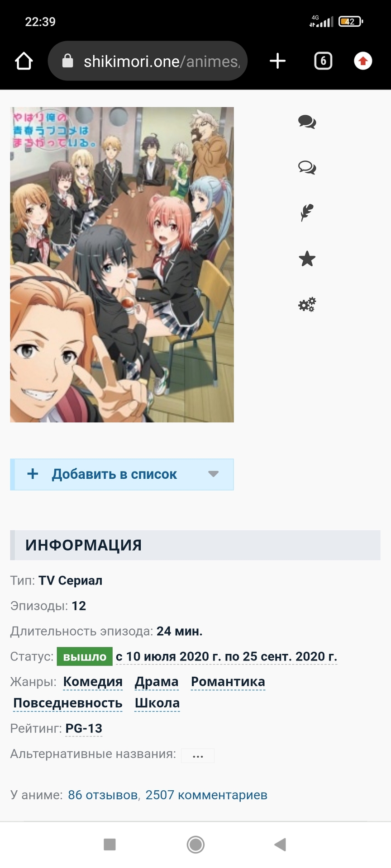Viewport: 391px width, 868px height.
Task: Open the 86 отзывов link
Action: pyautogui.click(x=103, y=795)
